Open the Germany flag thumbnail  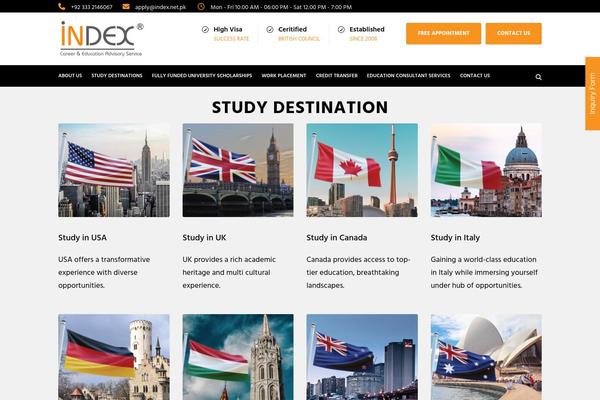(x=114, y=357)
